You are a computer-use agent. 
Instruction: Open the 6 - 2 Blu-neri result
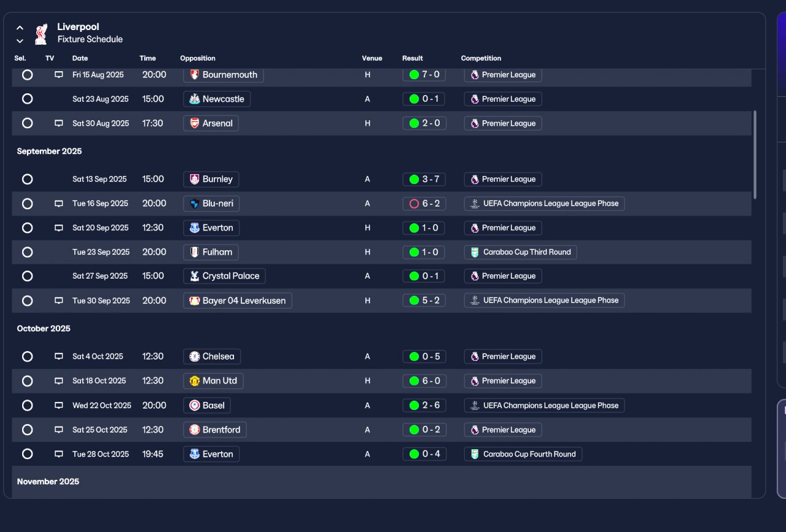(424, 204)
